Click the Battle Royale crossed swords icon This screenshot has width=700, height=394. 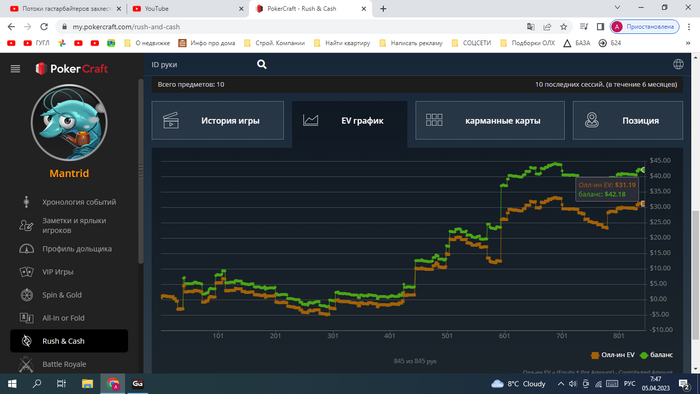point(26,365)
